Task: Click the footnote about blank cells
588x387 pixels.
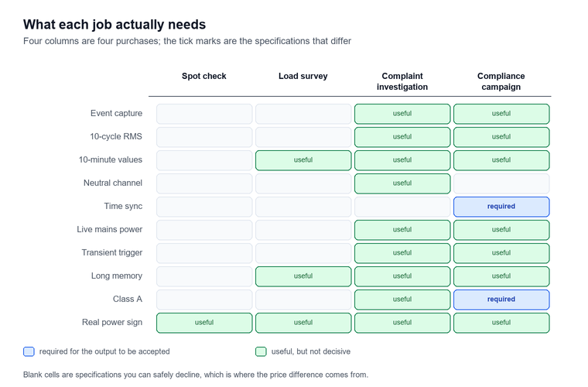Action: click(x=196, y=375)
